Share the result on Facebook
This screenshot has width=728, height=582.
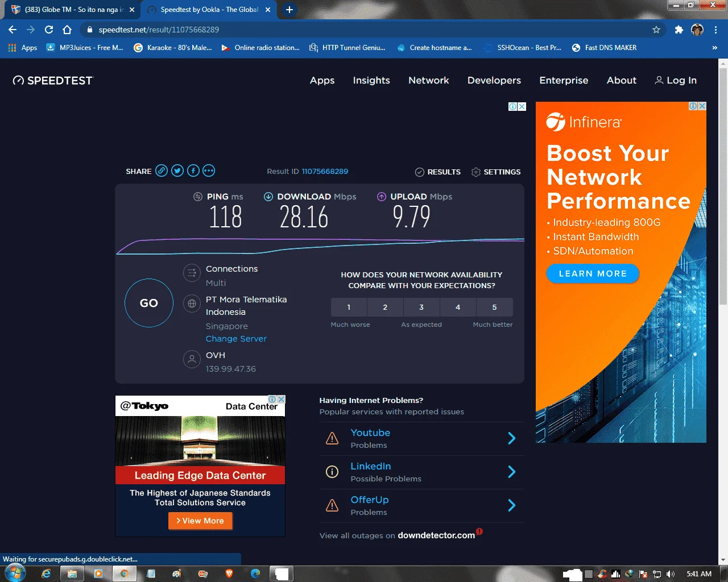[193, 171]
